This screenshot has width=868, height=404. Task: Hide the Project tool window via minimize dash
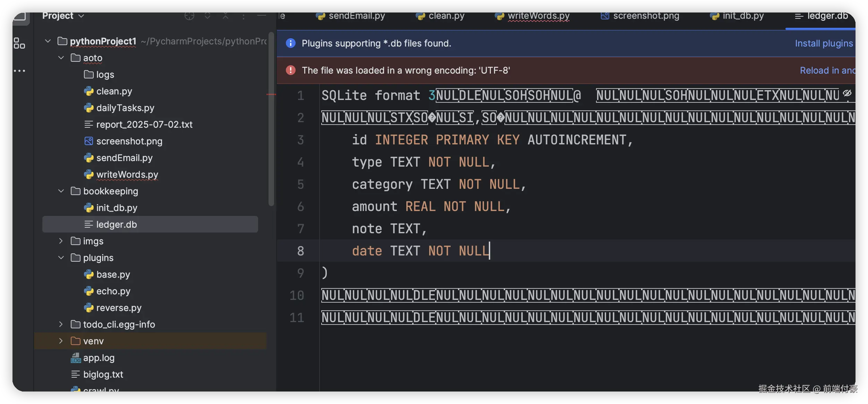(262, 16)
